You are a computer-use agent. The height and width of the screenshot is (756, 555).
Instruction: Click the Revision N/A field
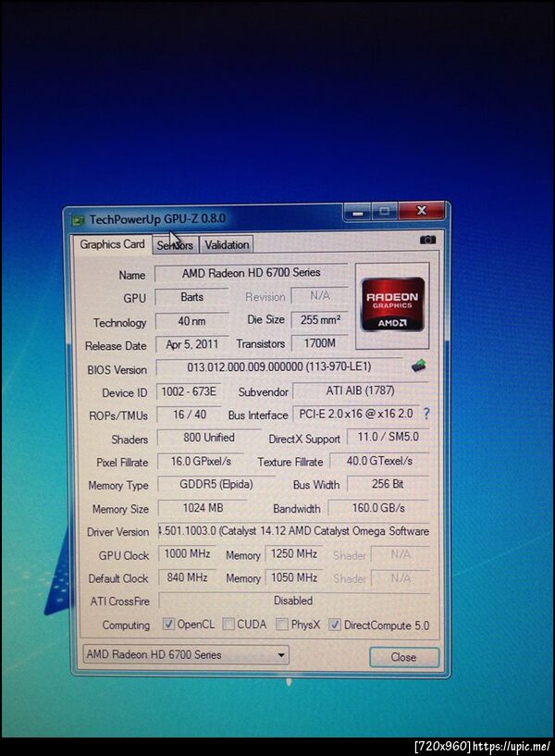[x=319, y=295]
